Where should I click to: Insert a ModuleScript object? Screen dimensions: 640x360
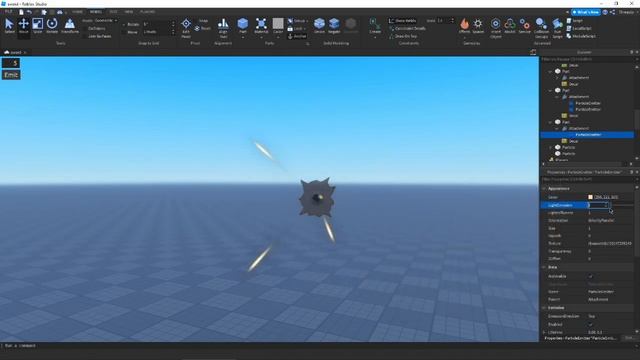click(581, 36)
